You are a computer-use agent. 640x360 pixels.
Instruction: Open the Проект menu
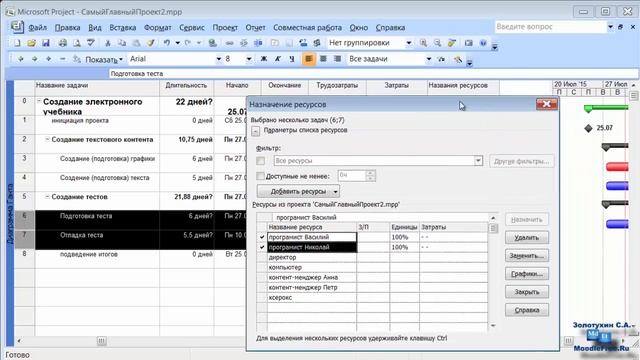(x=225, y=28)
